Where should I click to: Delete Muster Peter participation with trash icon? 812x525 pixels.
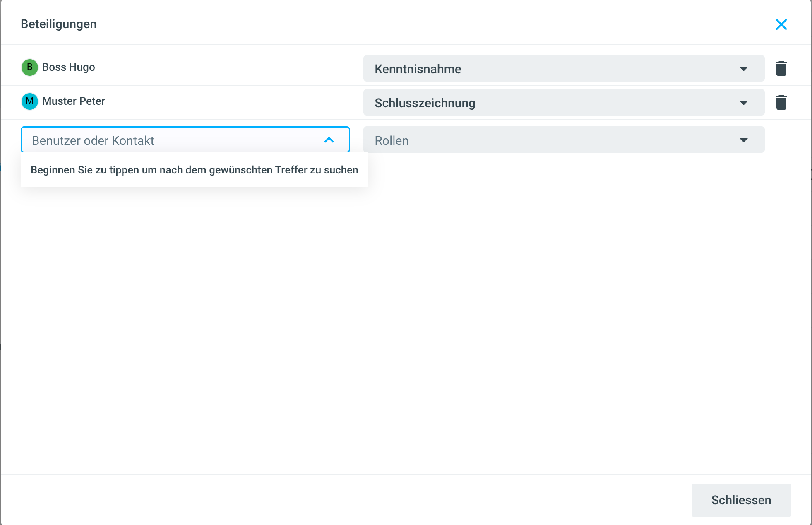pos(781,102)
